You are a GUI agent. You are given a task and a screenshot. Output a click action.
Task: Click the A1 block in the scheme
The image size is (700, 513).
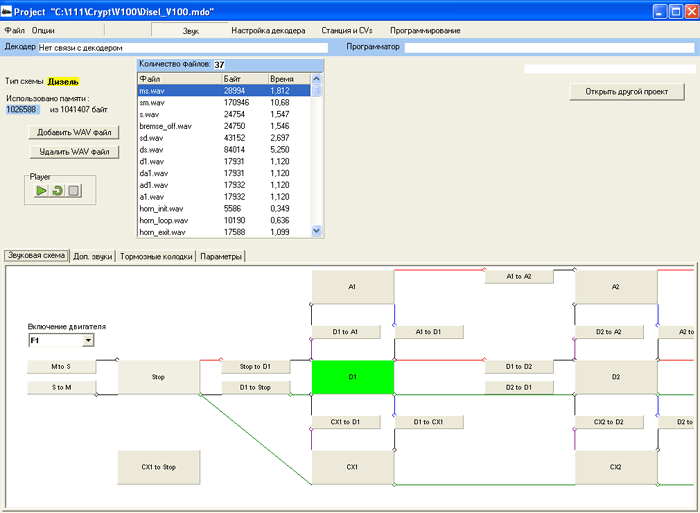tap(353, 287)
